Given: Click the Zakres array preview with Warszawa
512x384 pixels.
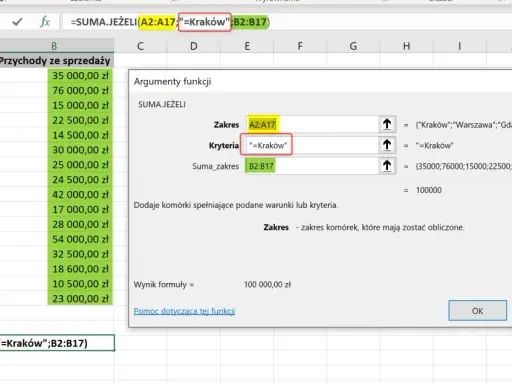Looking at the screenshot, I should click(x=463, y=125).
